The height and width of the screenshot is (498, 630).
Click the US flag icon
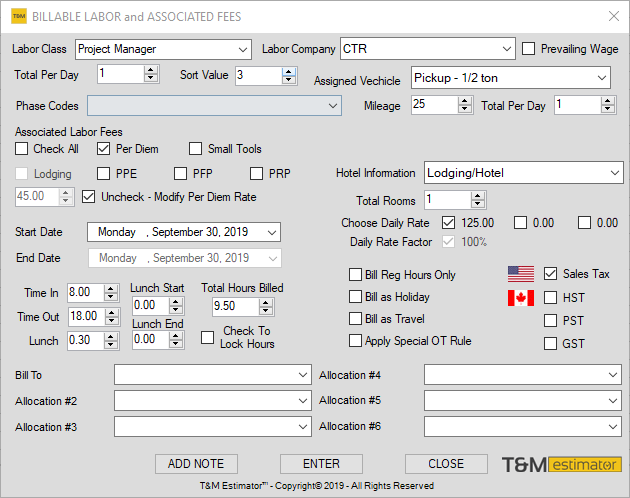coord(521,274)
